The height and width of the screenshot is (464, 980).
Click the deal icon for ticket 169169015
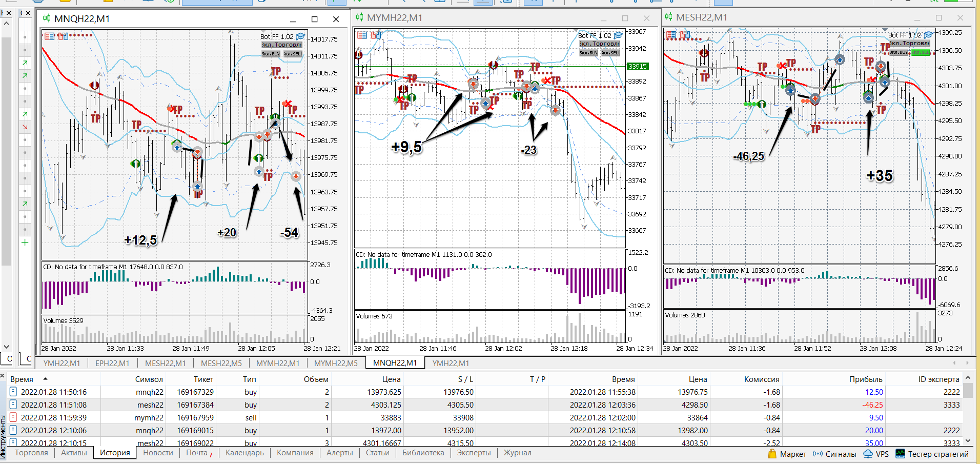[x=14, y=430]
